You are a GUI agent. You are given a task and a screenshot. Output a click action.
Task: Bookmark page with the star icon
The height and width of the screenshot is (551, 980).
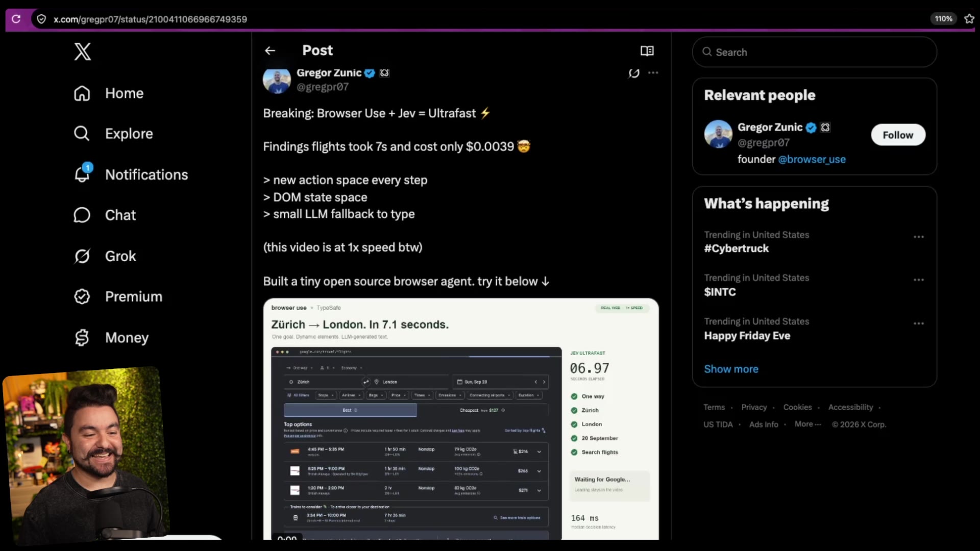coord(969,19)
